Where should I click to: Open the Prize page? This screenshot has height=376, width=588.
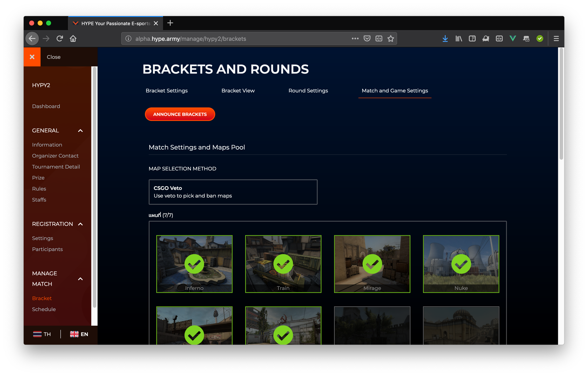pos(38,178)
